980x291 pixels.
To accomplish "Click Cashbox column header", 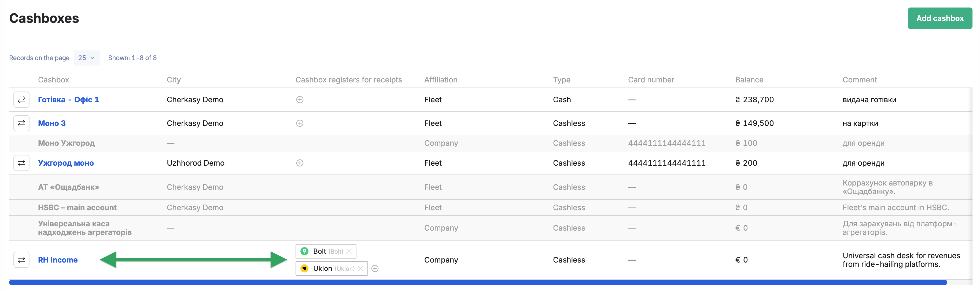I will coord(54,80).
